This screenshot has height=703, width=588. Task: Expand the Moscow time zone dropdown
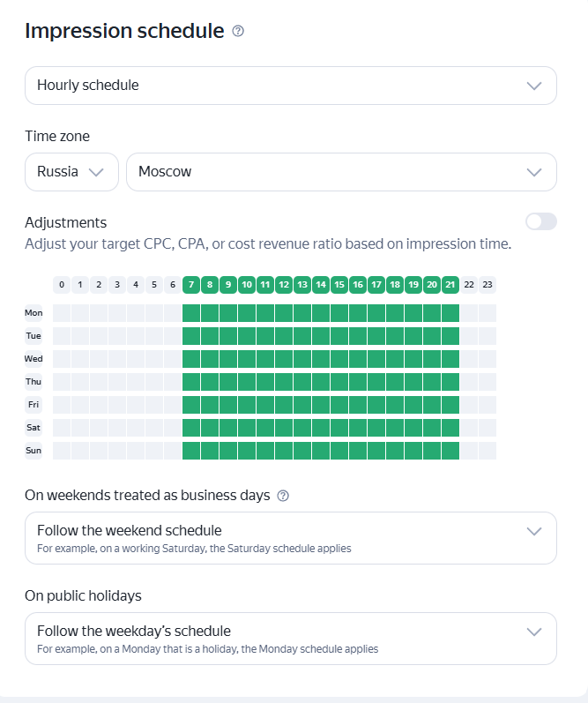tap(341, 172)
